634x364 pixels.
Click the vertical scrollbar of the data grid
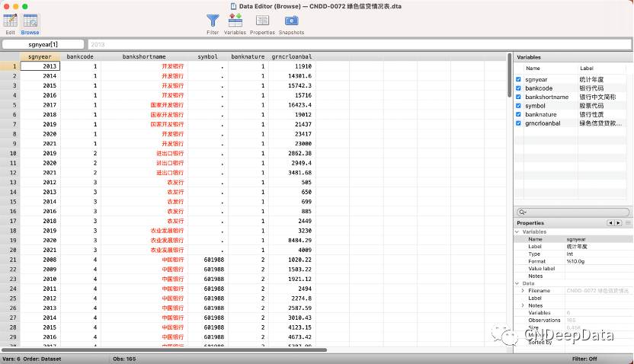(x=510, y=75)
